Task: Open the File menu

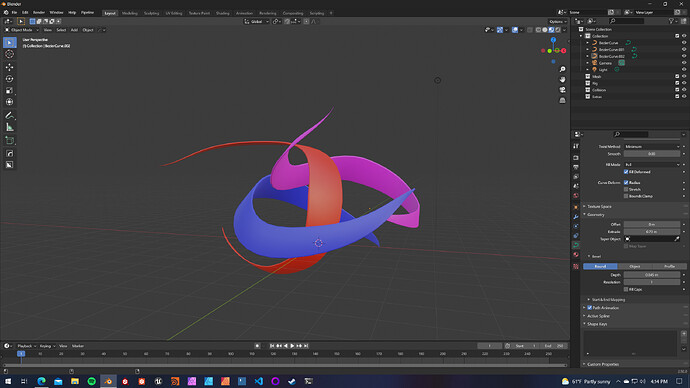Action: [x=15, y=12]
